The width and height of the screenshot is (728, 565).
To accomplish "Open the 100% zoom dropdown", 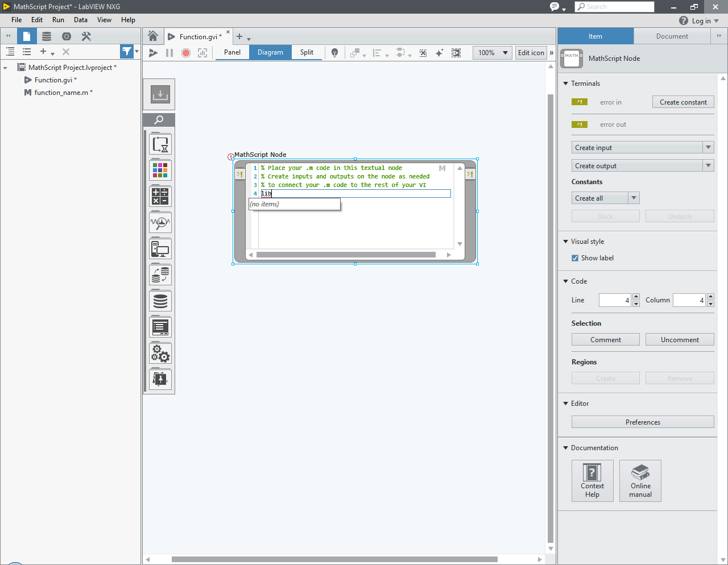I will 493,53.
